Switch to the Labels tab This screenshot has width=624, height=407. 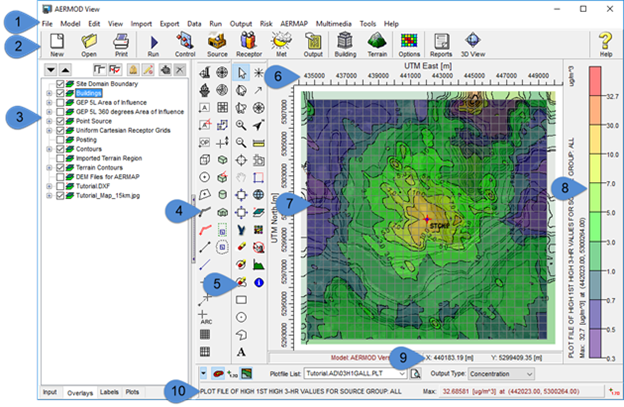point(109,392)
